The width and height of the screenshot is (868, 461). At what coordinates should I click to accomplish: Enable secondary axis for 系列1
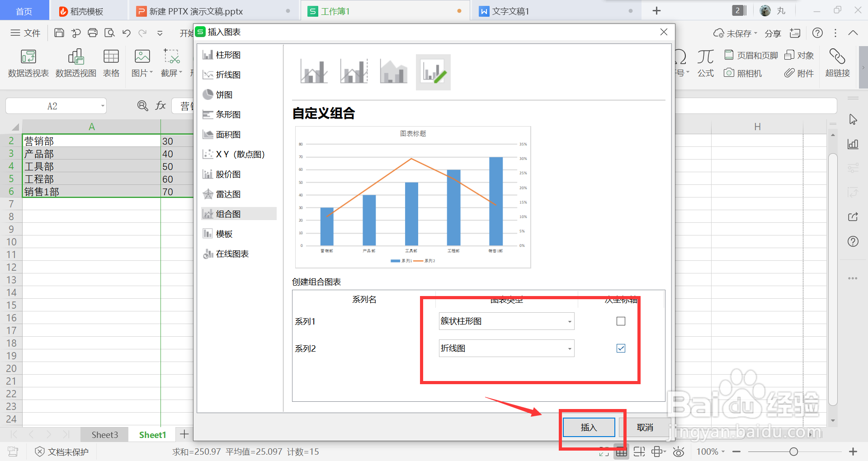(621, 321)
